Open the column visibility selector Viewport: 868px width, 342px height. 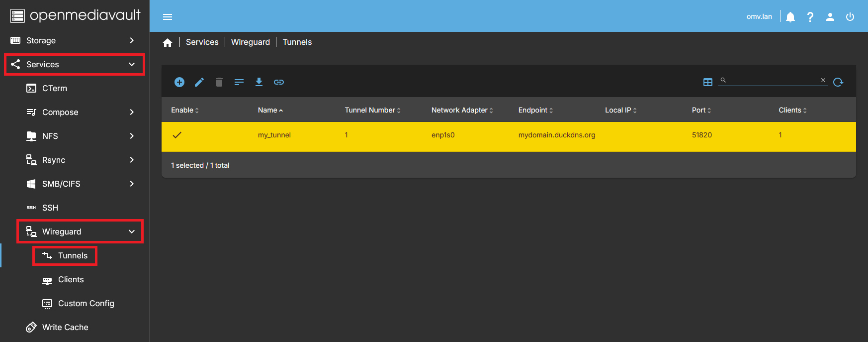click(708, 82)
